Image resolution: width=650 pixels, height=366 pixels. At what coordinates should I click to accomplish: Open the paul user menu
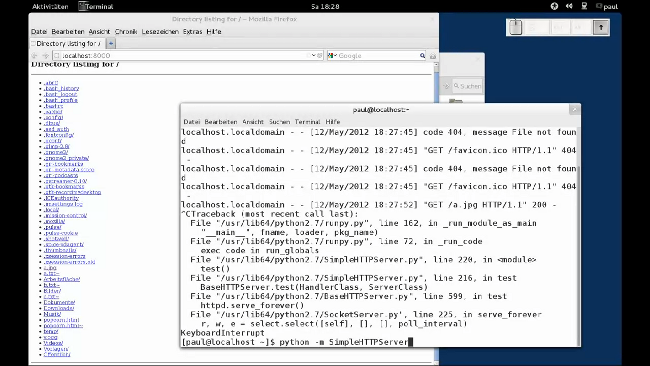(607, 7)
